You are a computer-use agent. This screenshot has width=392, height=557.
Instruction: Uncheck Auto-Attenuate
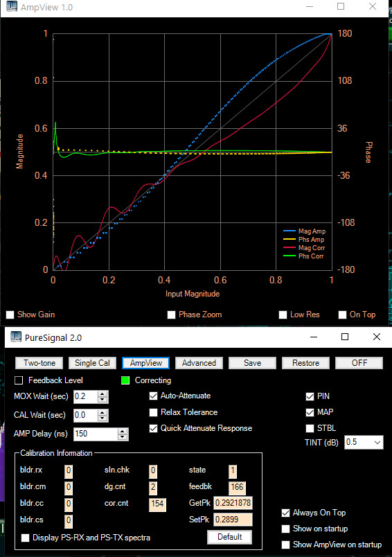click(153, 396)
